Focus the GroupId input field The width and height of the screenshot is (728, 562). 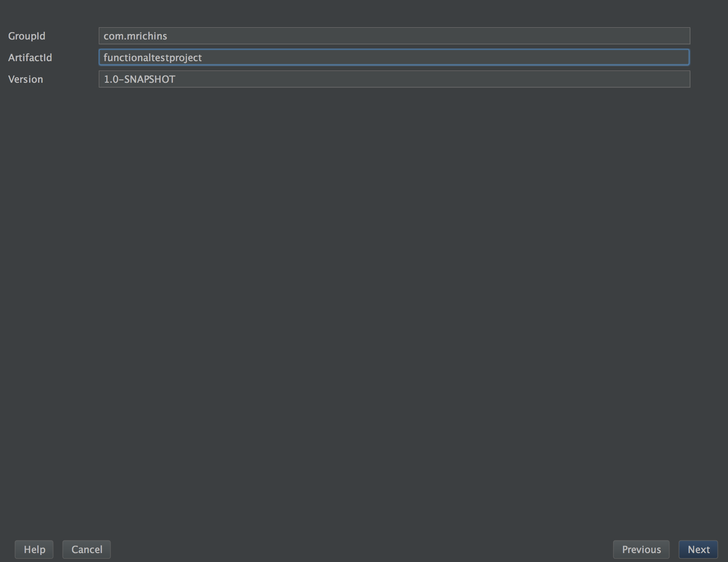(x=394, y=36)
